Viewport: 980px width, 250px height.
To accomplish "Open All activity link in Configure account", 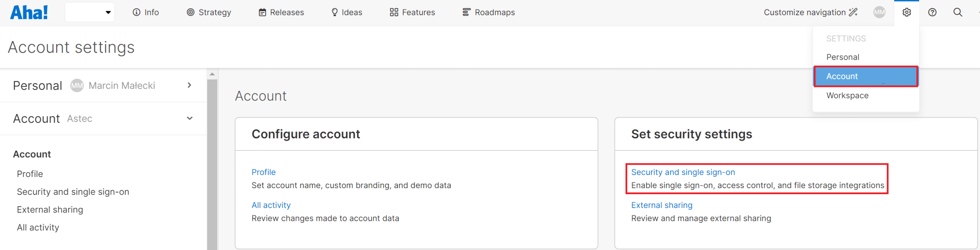I will [x=271, y=205].
